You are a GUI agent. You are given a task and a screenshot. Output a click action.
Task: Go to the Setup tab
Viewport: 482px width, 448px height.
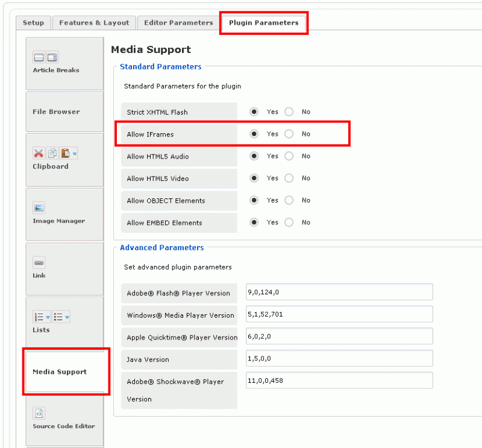[x=33, y=23]
